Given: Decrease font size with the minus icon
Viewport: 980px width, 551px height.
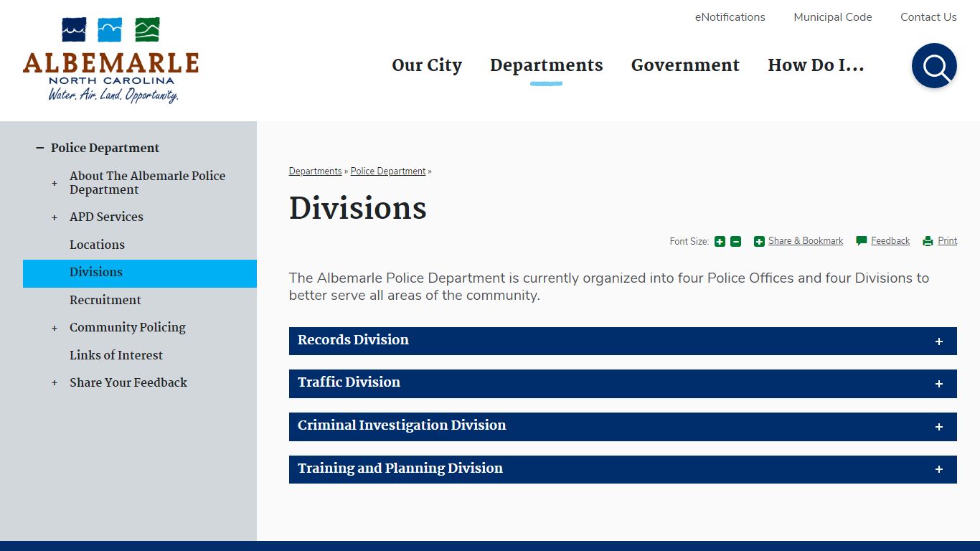Looking at the screenshot, I should [x=735, y=242].
